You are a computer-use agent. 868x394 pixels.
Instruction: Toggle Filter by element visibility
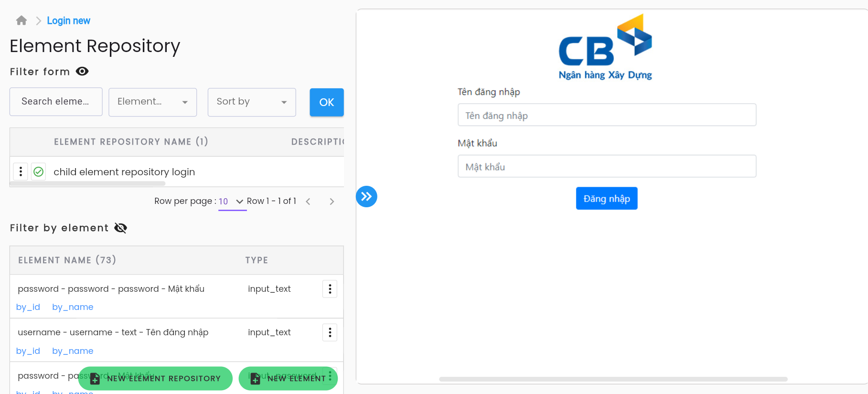[x=121, y=228]
